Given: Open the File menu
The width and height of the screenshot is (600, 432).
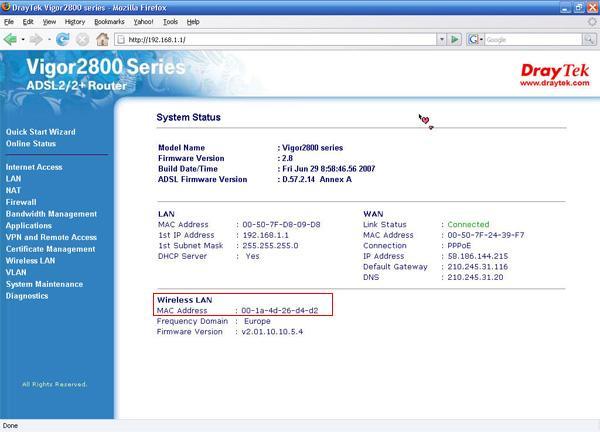Looking at the screenshot, I should tap(9, 22).
